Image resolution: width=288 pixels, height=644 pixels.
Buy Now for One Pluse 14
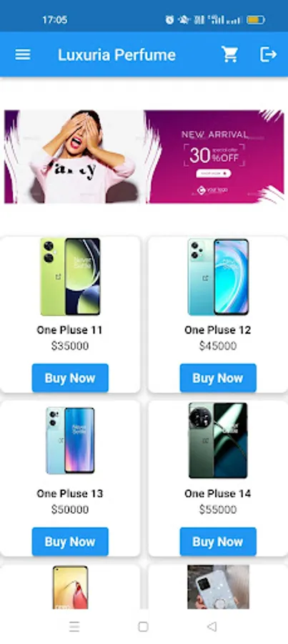tap(218, 542)
